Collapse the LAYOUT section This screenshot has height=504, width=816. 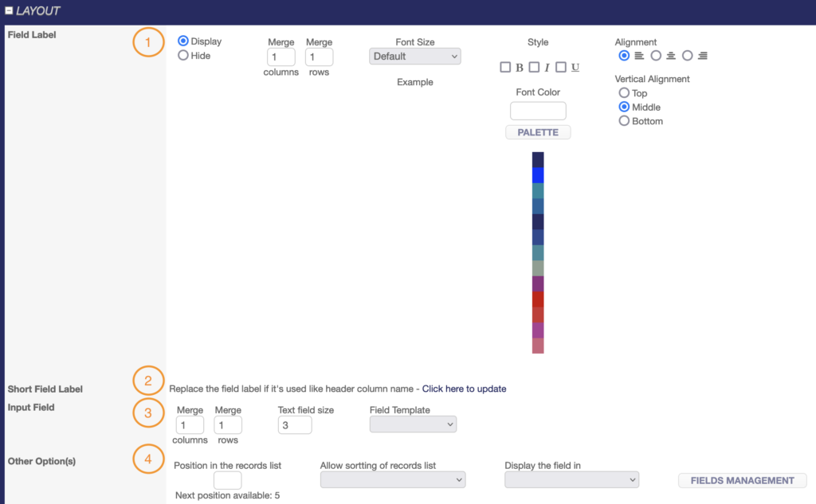pos(10,11)
